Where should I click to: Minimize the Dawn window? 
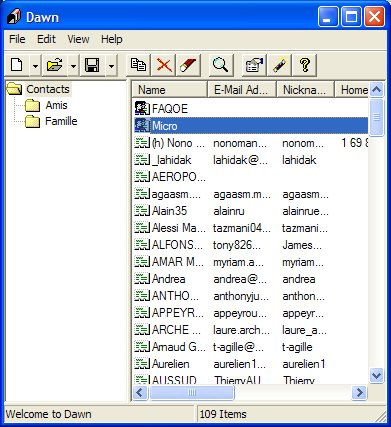coord(328,17)
